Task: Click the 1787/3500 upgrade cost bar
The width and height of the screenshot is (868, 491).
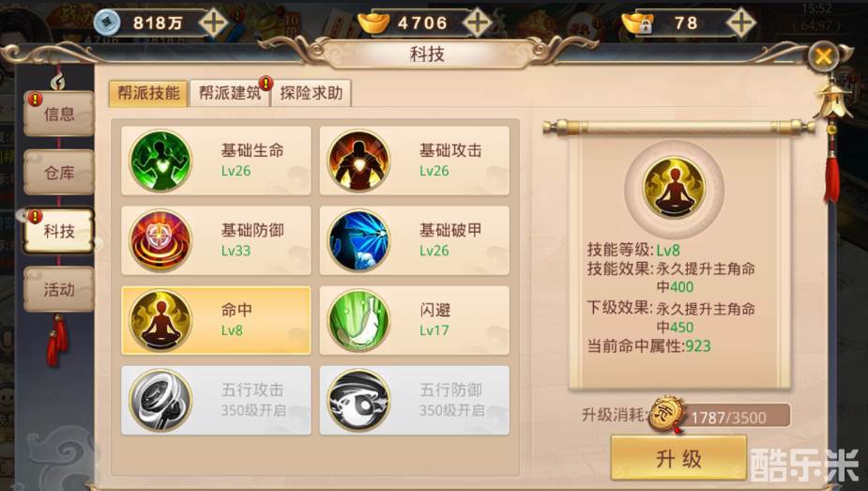Action: point(728,417)
